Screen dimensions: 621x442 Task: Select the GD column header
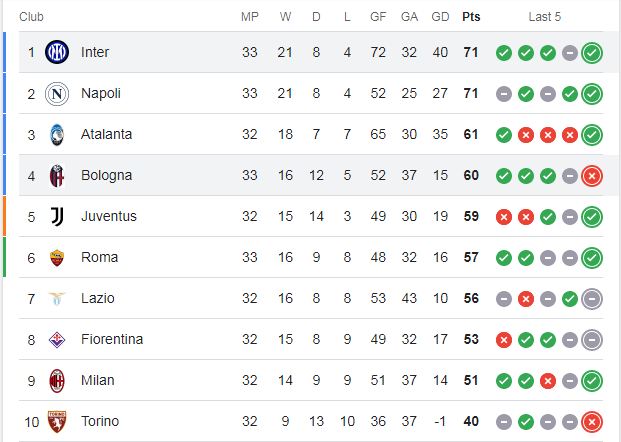click(440, 17)
